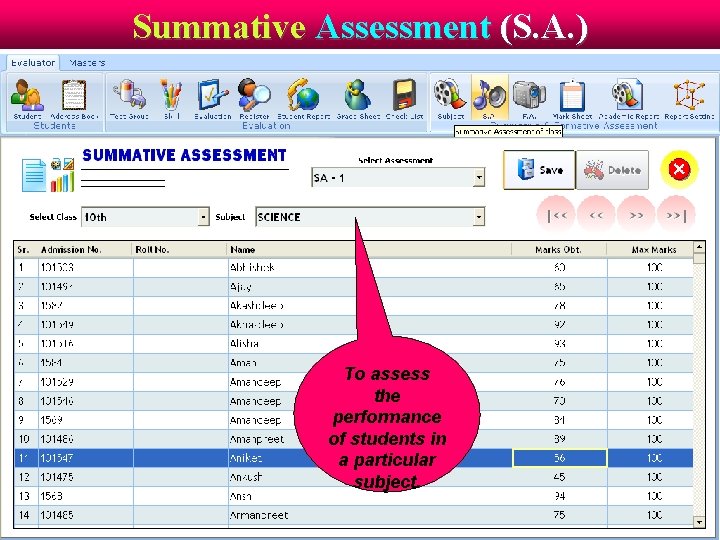Click the Sr. column header
This screenshot has height=540, width=720.
click(26, 249)
